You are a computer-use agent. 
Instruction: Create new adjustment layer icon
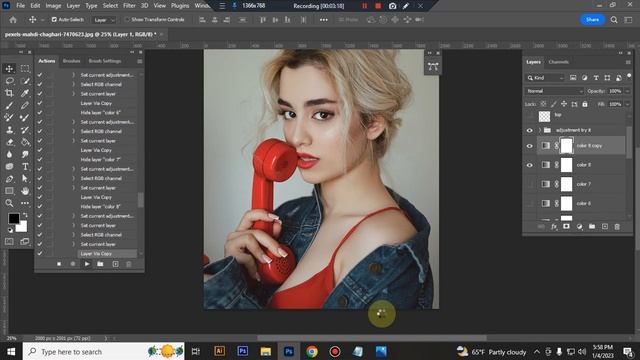click(579, 227)
